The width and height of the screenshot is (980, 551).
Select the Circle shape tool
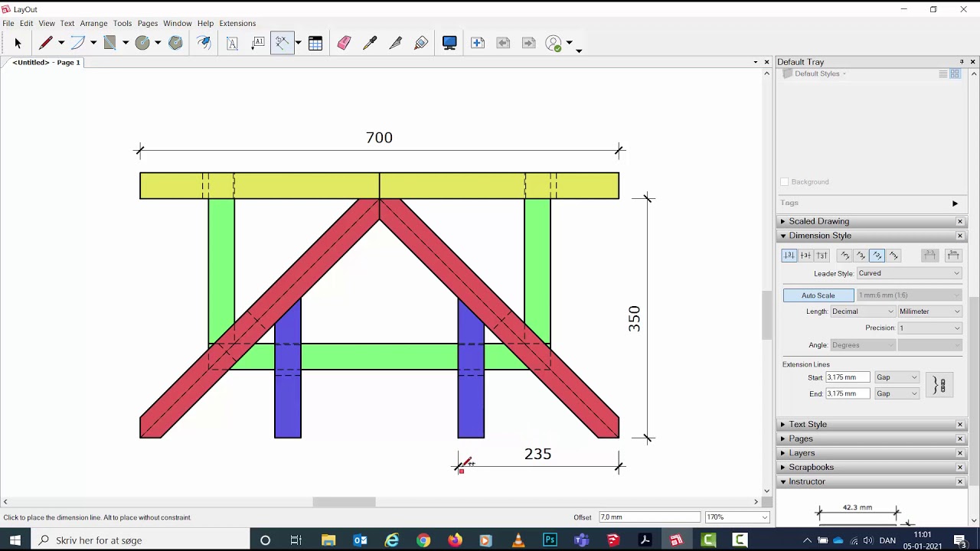click(142, 44)
